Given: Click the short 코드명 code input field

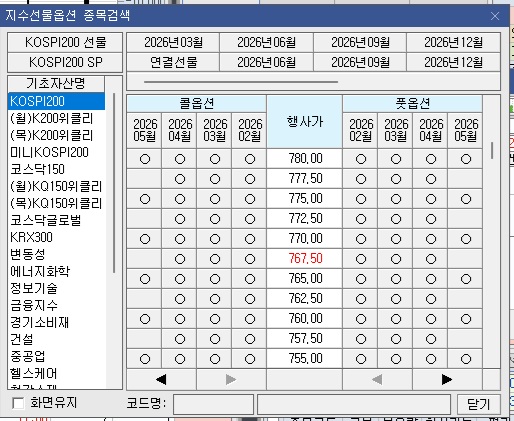Looking at the screenshot, I should point(213,404).
